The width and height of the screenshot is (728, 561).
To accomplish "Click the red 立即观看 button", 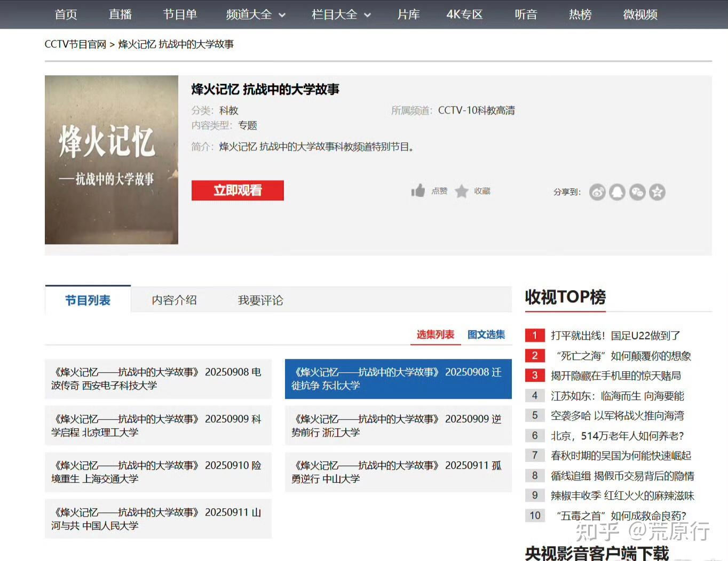I will point(238,190).
